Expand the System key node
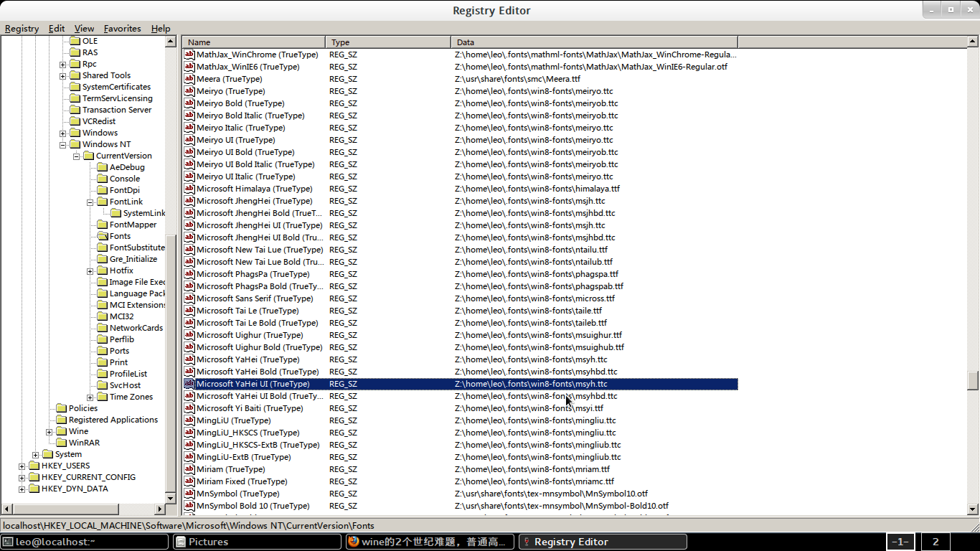The height and width of the screenshot is (551, 980). pos(36,454)
